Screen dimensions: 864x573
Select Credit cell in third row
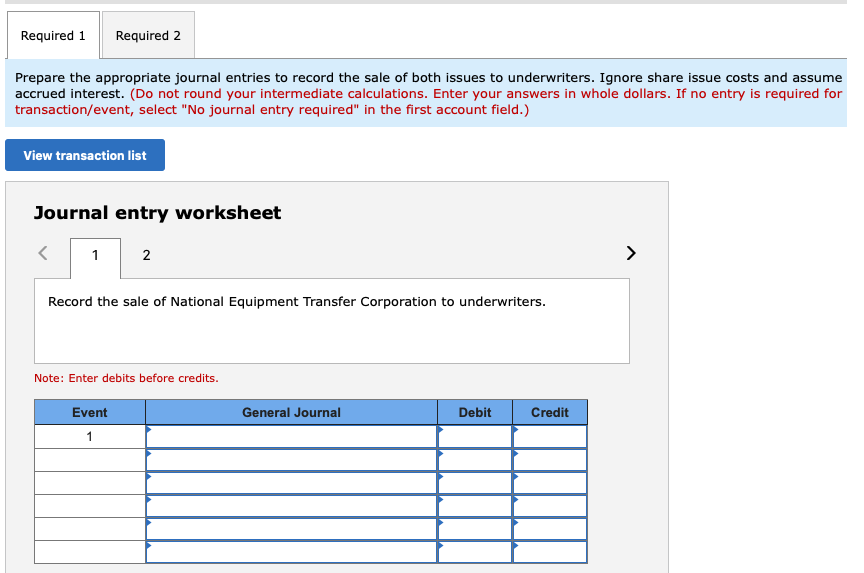[x=550, y=483]
